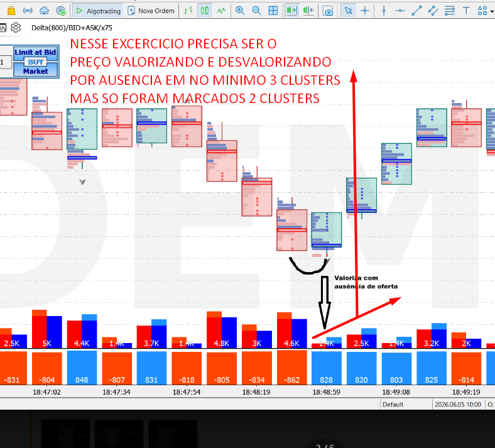Click the delta bar labeled 848
495x448 pixels.
click(x=82, y=368)
